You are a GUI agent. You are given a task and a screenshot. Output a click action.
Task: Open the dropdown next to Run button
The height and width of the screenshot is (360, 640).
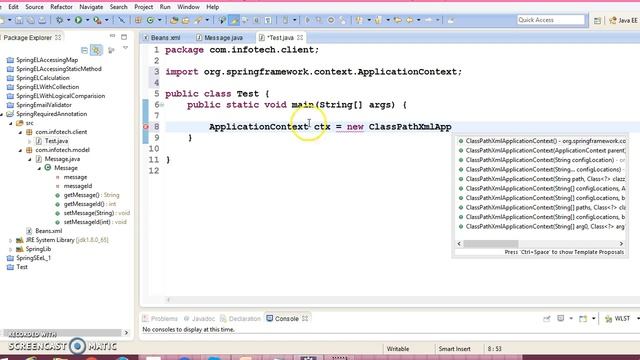coord(87,20)
